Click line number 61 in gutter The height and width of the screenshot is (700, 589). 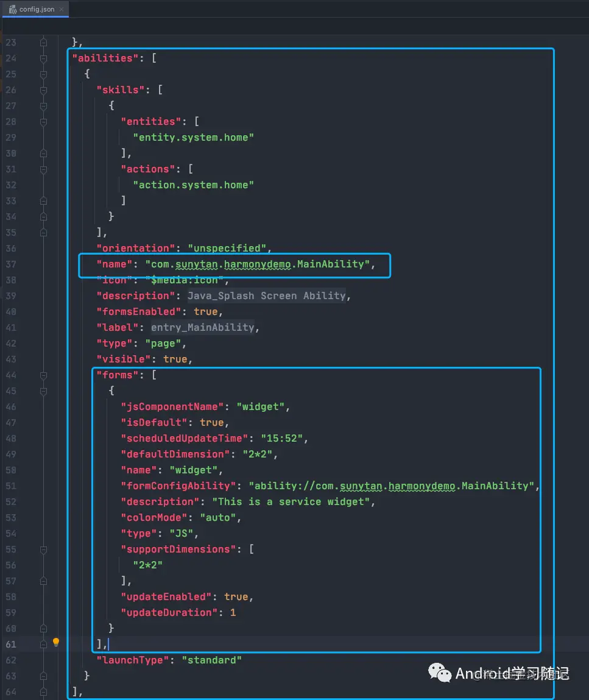(11, 645)
